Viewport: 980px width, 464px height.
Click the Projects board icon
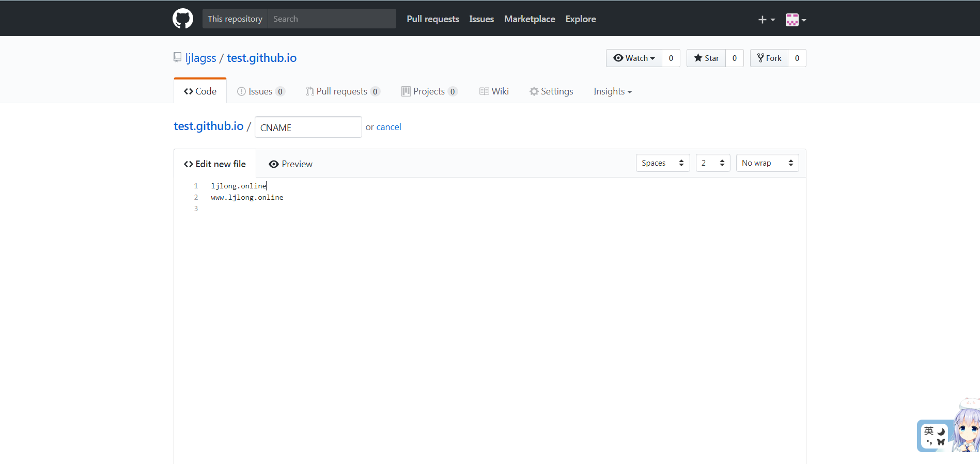(x=406, y=91)
